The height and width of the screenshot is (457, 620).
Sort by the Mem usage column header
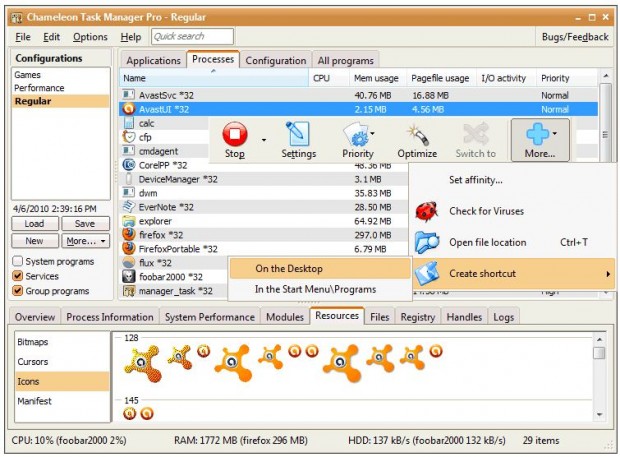(376, 78)
